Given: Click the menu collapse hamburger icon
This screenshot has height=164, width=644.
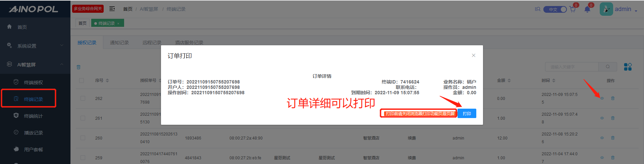Looking at the screenshot, I should pyautogui.click(x=112, y=9).
